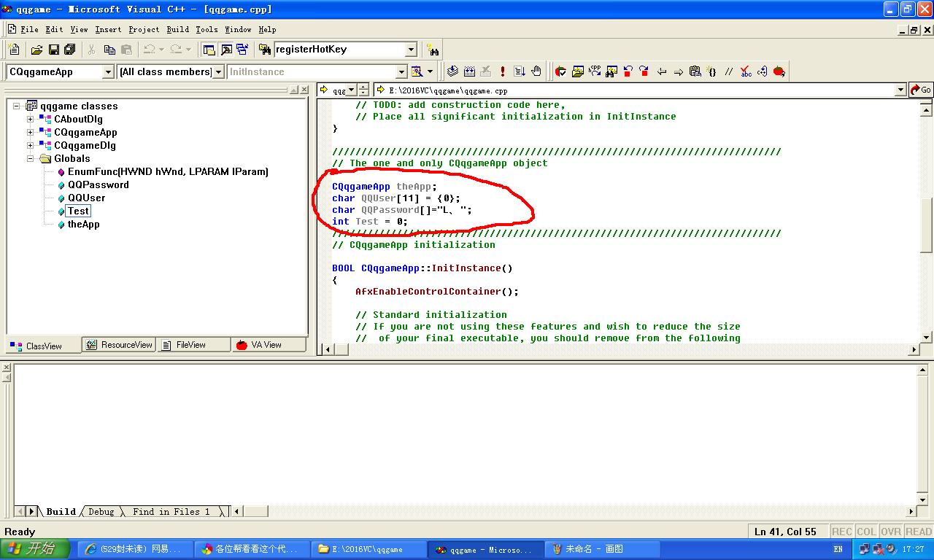Image resolution: width=934 pixels, height=560 pixels.
Task: Save all open files
Action: 70,50
